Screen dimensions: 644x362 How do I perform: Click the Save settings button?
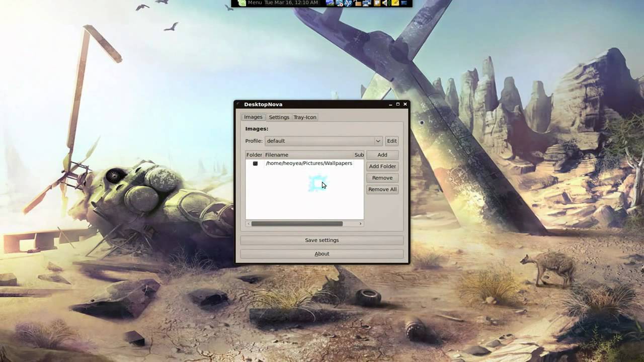(x=321, y=240)
